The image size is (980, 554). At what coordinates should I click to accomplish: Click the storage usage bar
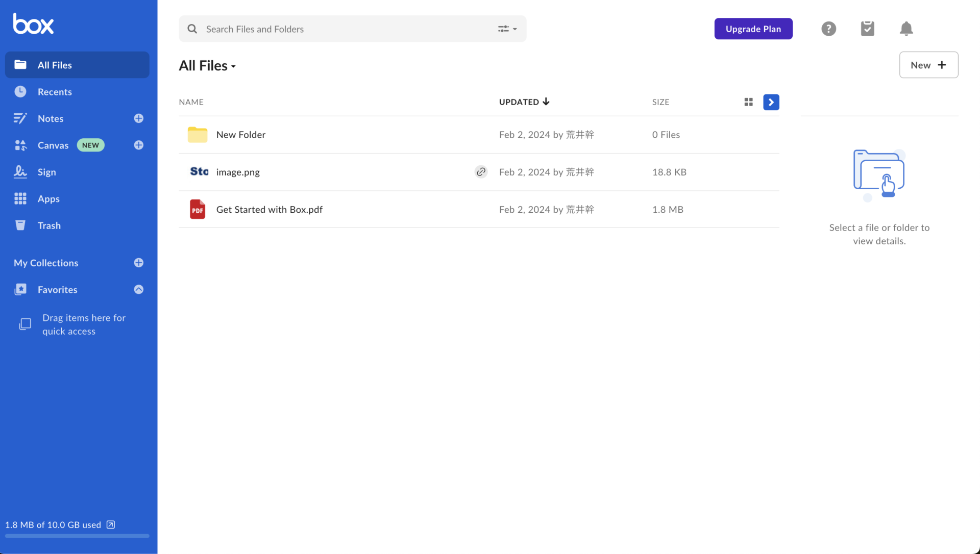tap(77, 536)
